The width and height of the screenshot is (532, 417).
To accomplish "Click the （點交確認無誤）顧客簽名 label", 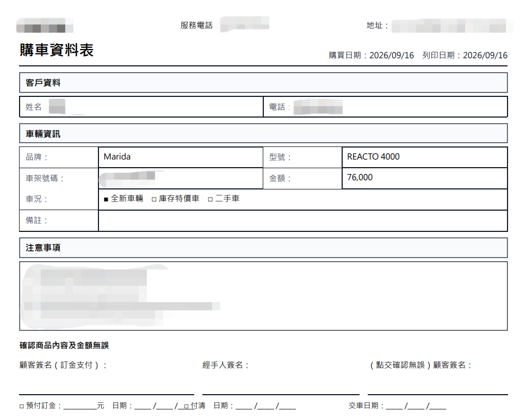I will pyautogui.click(x=420, y=365).
